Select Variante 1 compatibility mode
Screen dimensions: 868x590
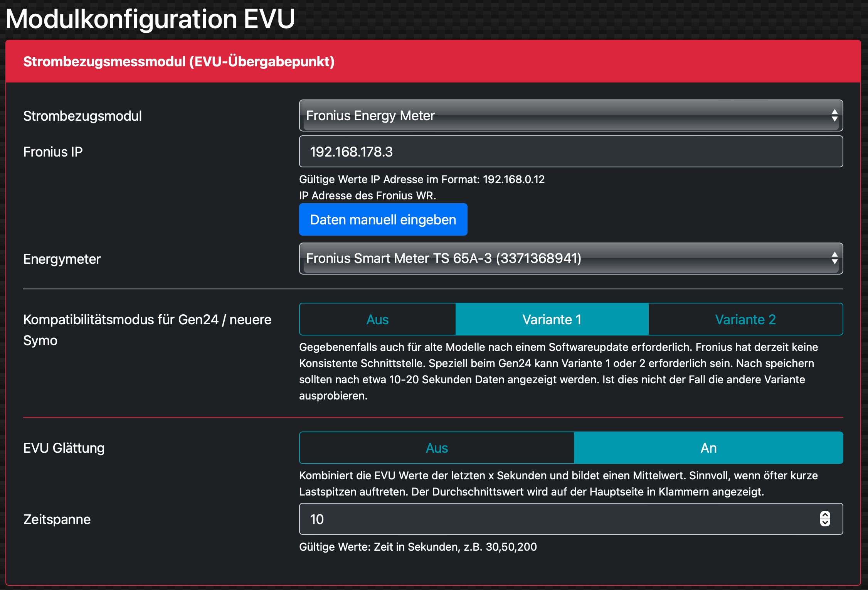(552, 319)
